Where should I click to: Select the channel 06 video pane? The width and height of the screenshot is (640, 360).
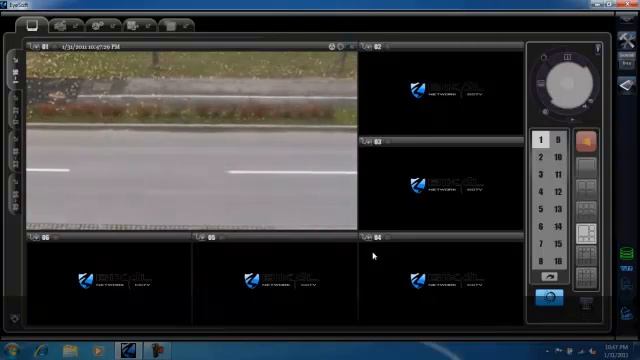pyautogui.click(x=109, y=283)
